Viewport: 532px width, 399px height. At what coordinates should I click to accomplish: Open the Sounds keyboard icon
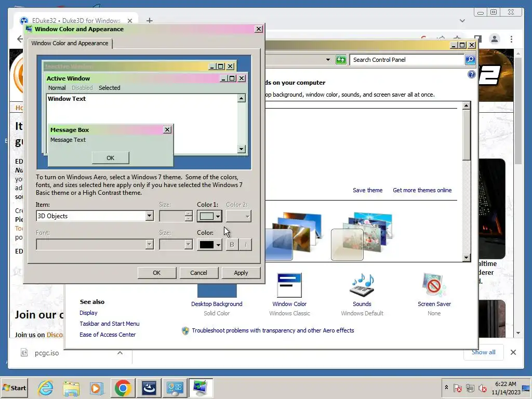pos(362,285)
